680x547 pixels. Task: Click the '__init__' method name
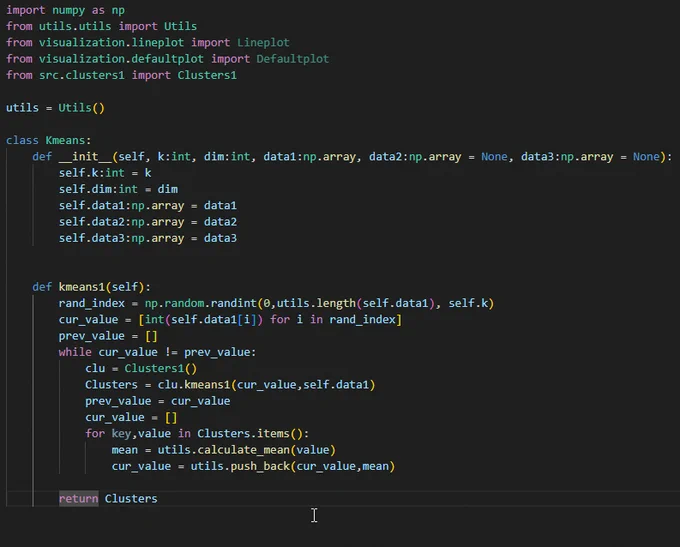(x=85, y=157)
